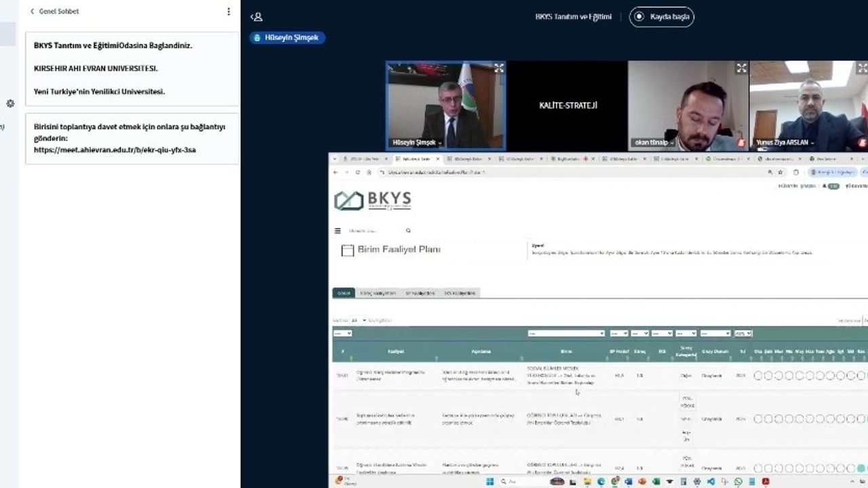Toggle the users list icon
Screen dimensions: 868x488
pos(256,17)
